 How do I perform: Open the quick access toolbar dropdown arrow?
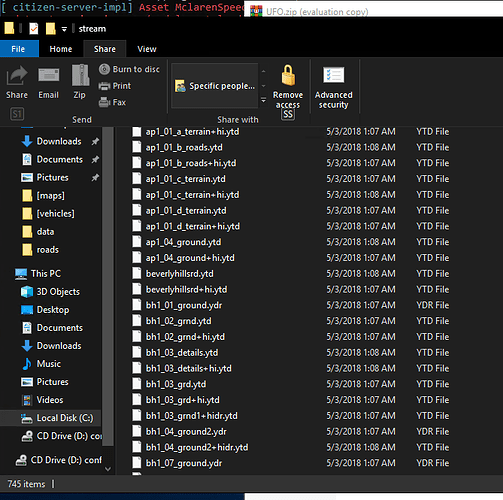[64, 29]
